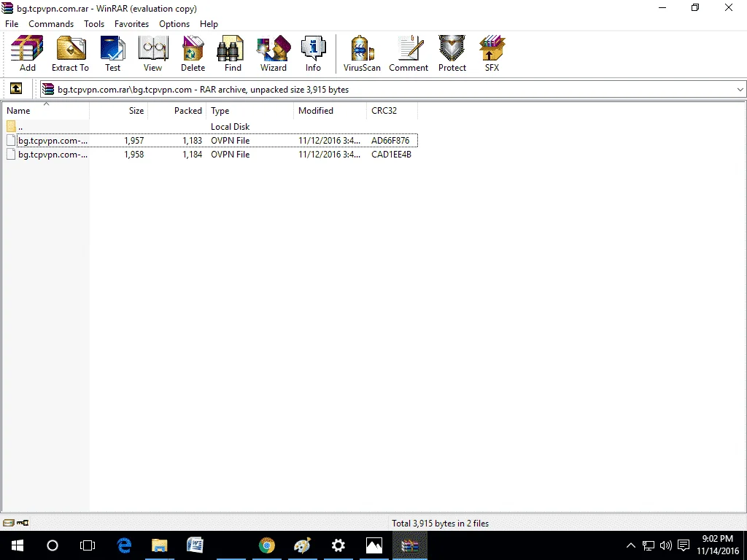Show archive Info

(x=313, y=53)
